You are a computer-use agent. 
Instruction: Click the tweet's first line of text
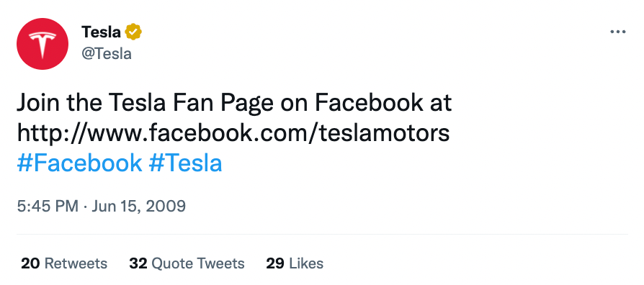click(234, 103)
